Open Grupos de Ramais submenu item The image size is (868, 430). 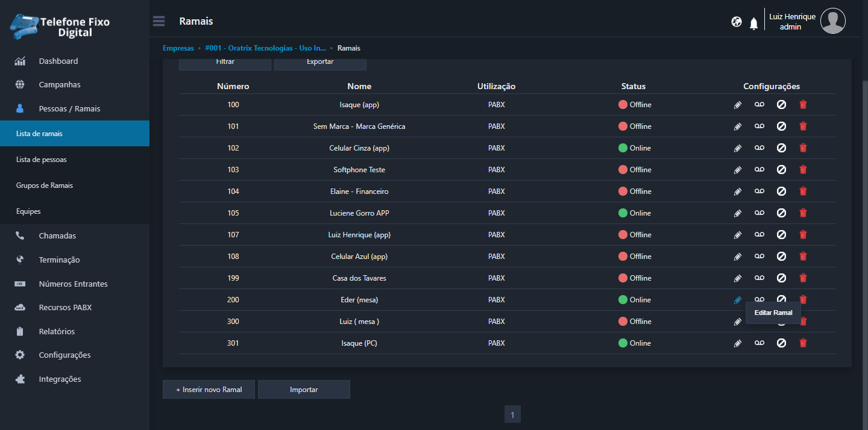45,185
